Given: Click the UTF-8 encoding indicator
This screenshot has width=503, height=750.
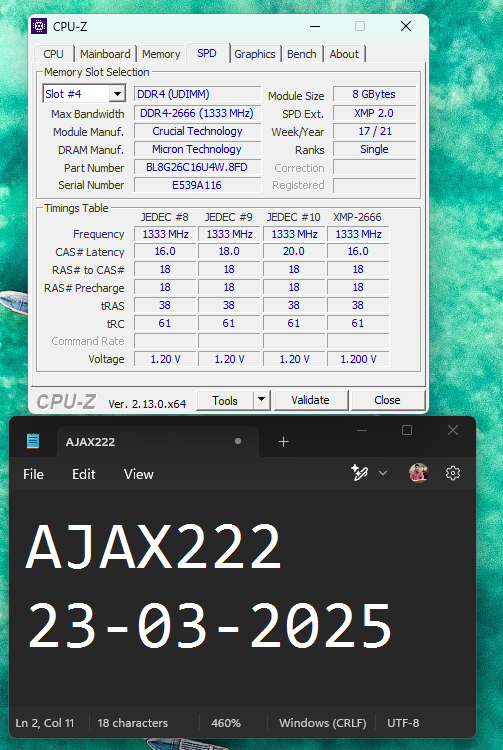Looking at the screenshot, I should tap(403, 723).
